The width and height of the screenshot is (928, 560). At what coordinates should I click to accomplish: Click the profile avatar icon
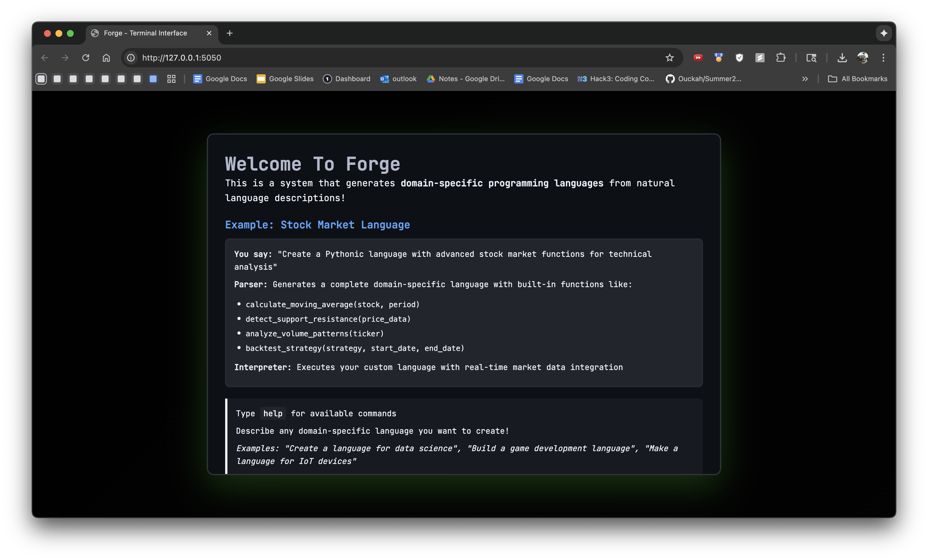pyautogui.click(x=863, y=58)
